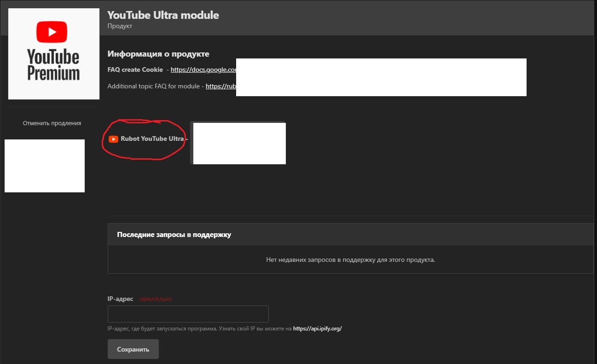Click the FAQ create Cookie label
The width and height of the screenshot is (597, 364).
tap(135, 70)
